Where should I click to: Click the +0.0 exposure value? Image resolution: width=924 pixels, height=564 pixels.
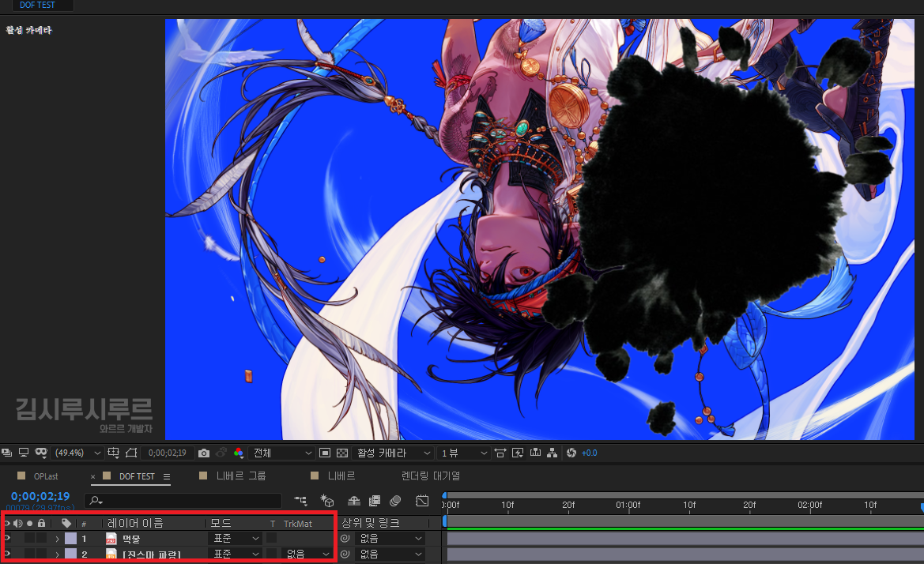[590, 453]
